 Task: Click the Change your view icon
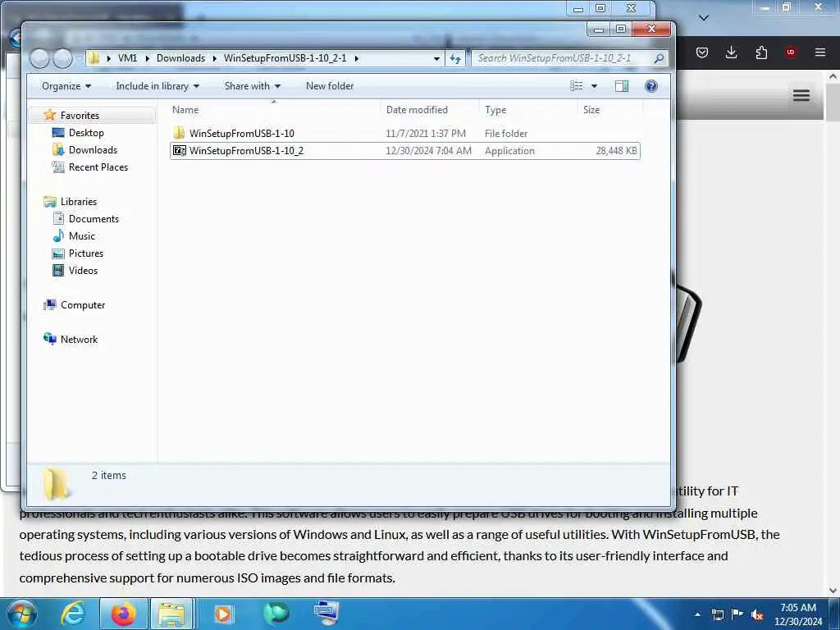click(577, 86)
